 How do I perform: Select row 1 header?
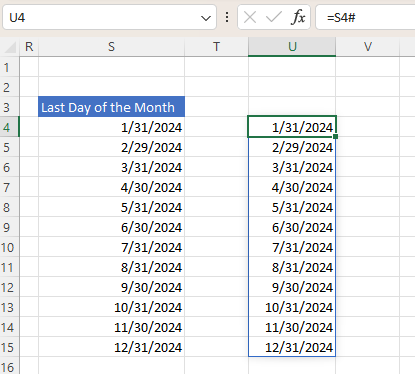click(10, 67)
